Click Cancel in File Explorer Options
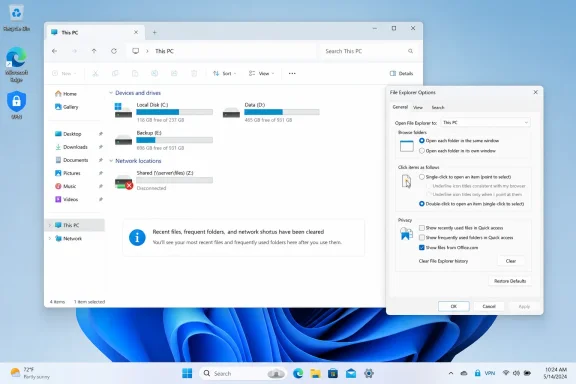Image resolution: width=576 pixels, height=384 pixels. click(x=489, y=306)
